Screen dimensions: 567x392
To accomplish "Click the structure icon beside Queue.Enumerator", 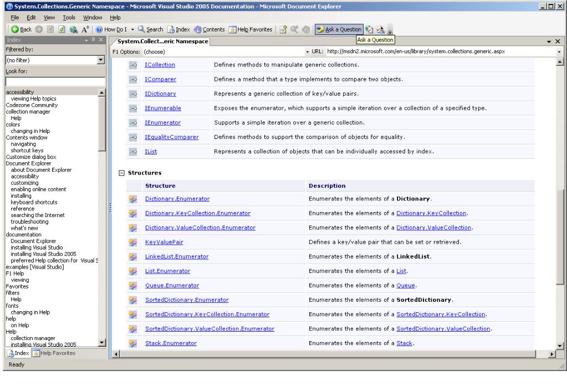I will [x=133, y=286].
